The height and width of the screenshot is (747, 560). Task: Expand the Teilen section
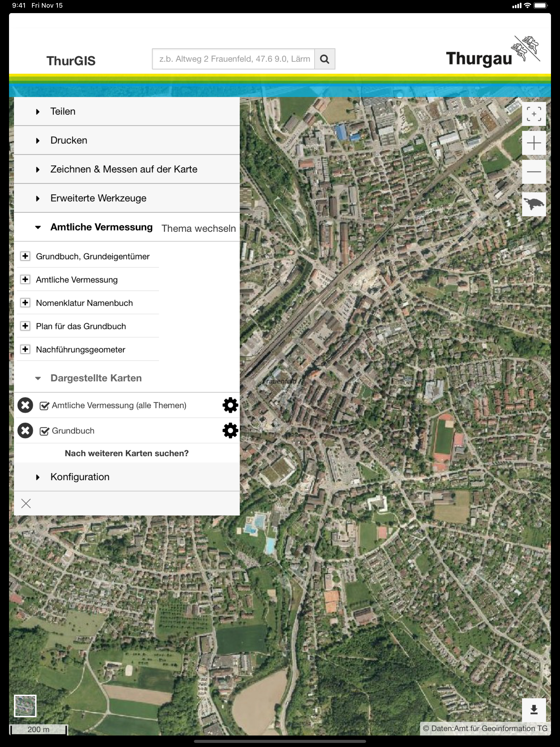coord(127,112)
